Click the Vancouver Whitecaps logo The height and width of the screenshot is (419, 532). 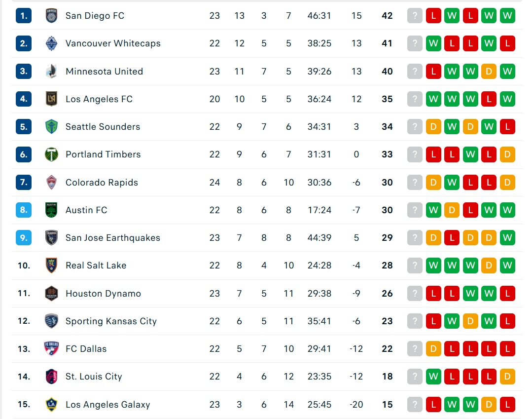[x=52, y=43]
